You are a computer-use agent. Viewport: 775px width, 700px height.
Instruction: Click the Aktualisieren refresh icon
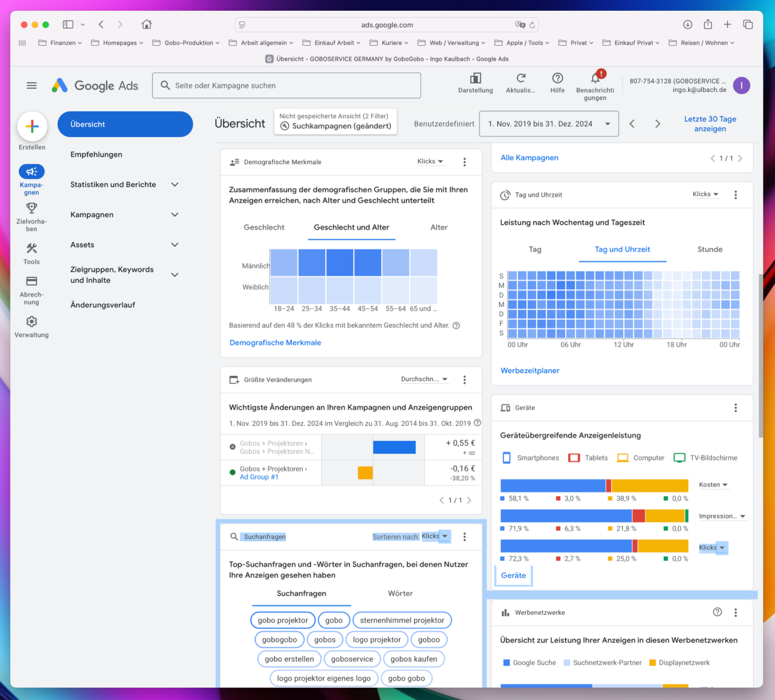520,79
